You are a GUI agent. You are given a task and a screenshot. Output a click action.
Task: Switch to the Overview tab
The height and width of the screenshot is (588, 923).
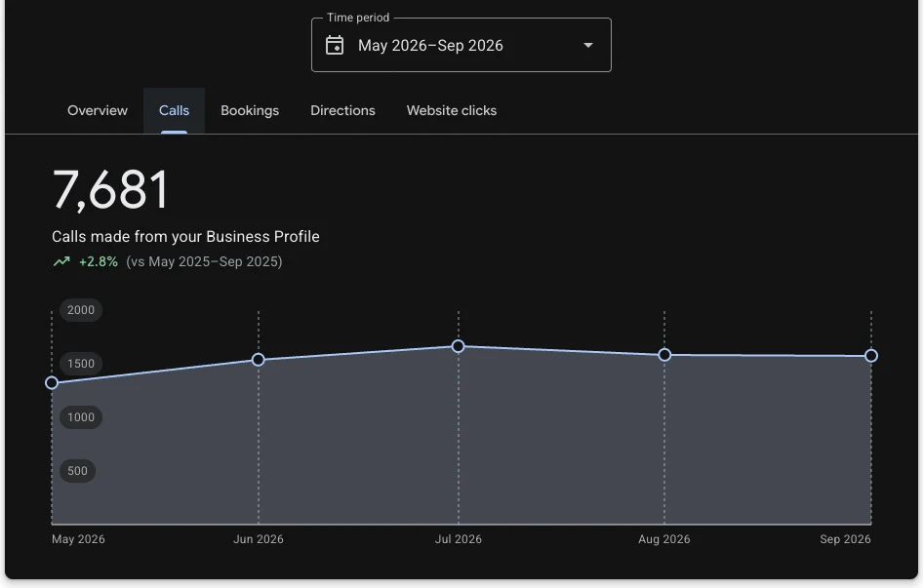point(98,110)
